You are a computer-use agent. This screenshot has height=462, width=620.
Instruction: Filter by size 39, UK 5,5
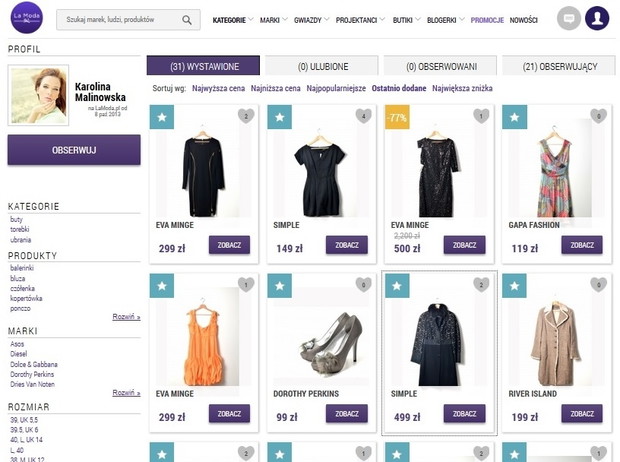[x=24, y=420]
